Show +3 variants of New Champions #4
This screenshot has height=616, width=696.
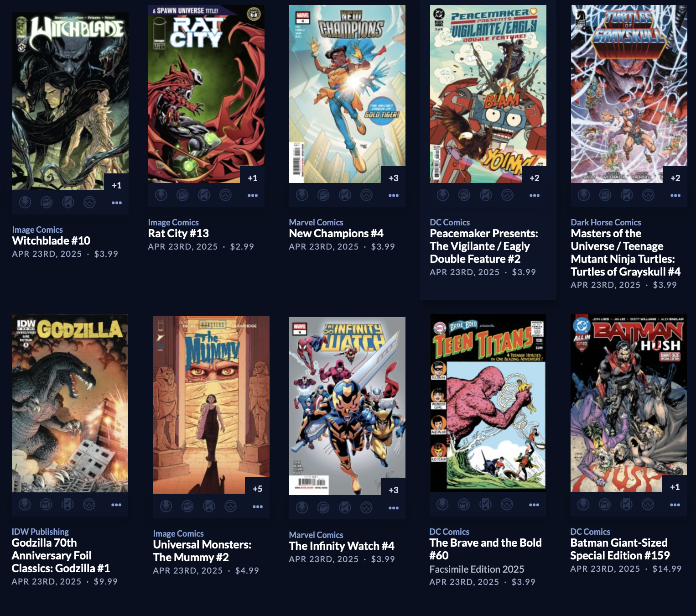[393, 178]
